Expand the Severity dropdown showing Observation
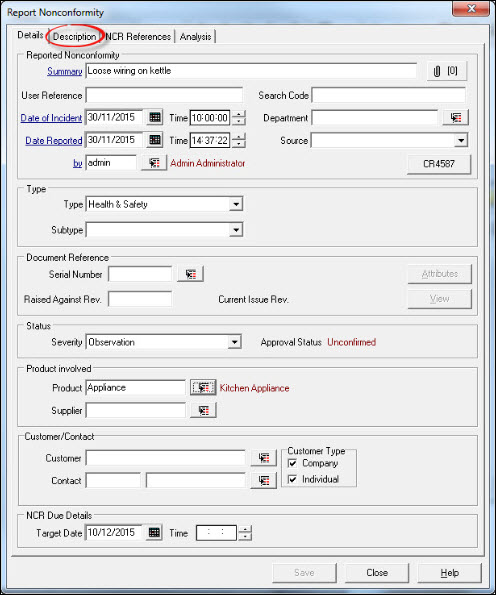The width and height of the screenshot is (496, 595). (x=235, y=342)
